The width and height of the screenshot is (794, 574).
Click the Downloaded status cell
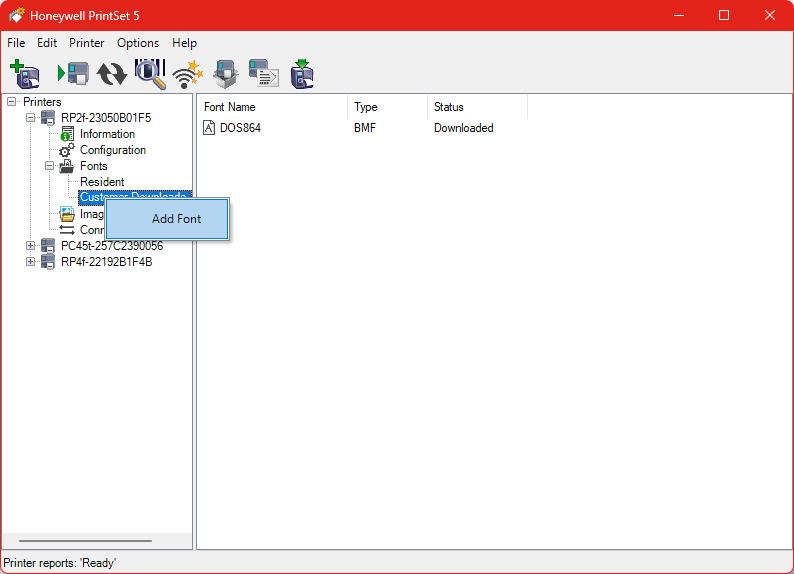463,128
